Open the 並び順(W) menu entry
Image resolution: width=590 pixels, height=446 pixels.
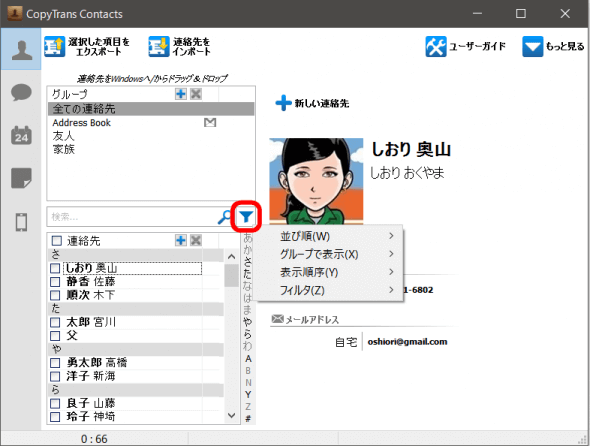[x=330, y=236]
